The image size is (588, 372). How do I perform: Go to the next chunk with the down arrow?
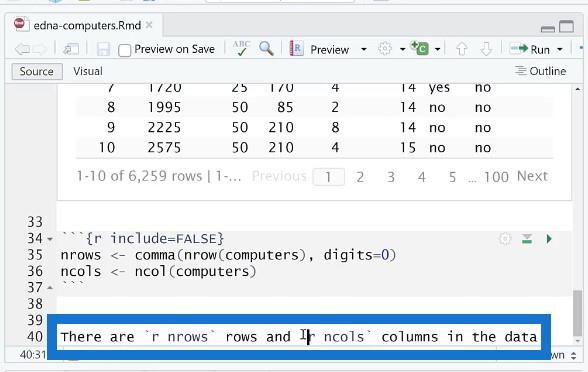486,49
